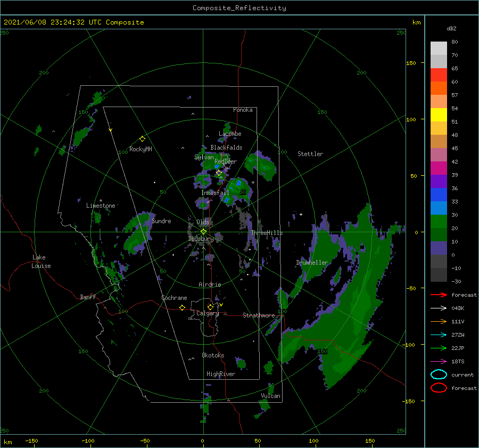Click the Composite_Reflectivity title text
Image resolution: width=479 pixels, height=448 pixels.
click(239, 8)
